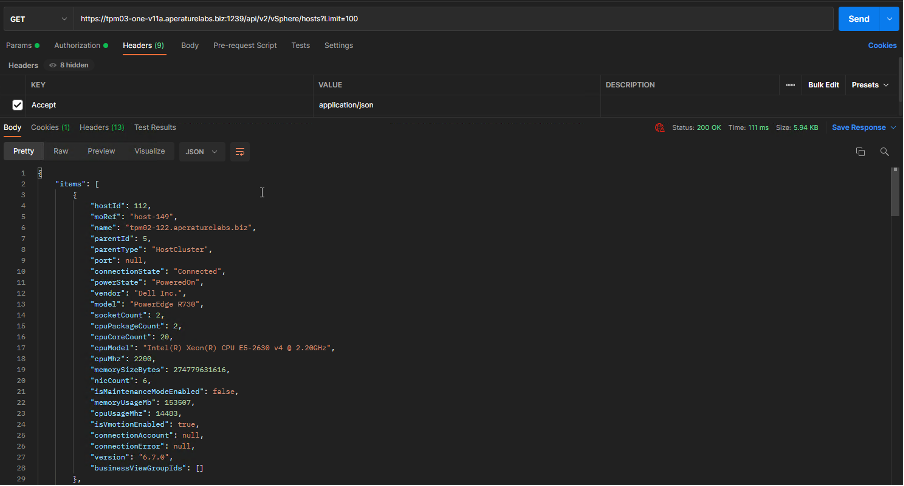Click the search response magnifier icon
The height and width of the screenshot is (486, 904).
[884, 151]
